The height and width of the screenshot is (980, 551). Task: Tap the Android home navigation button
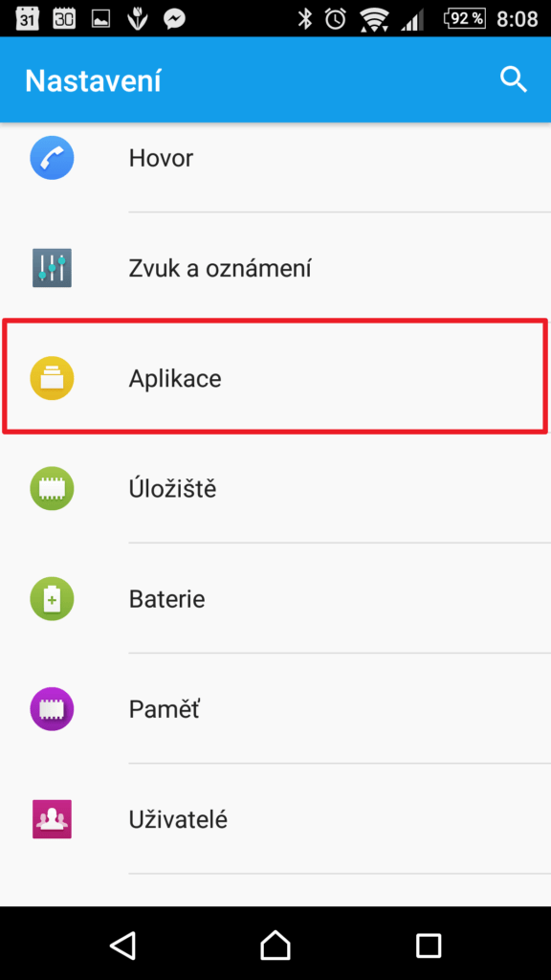click(x=275, y=945)
